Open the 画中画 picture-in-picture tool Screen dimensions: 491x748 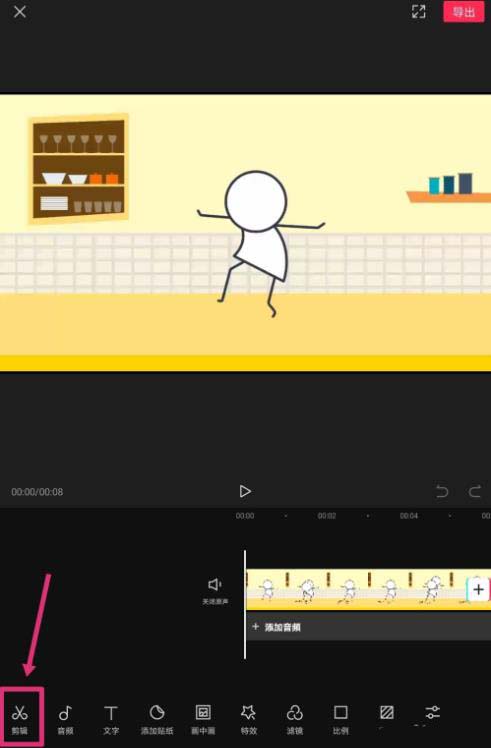tap(203, 719)
